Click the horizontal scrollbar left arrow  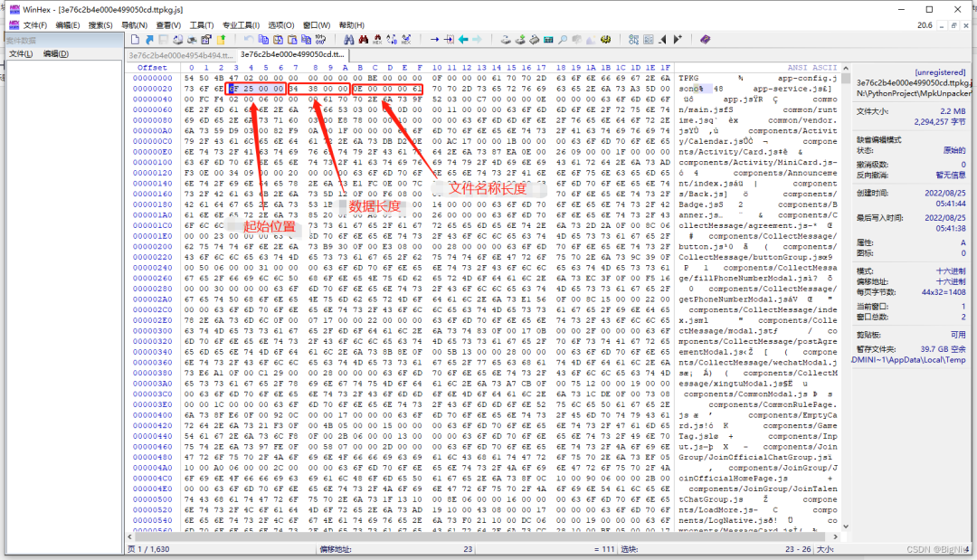(129, 536)
